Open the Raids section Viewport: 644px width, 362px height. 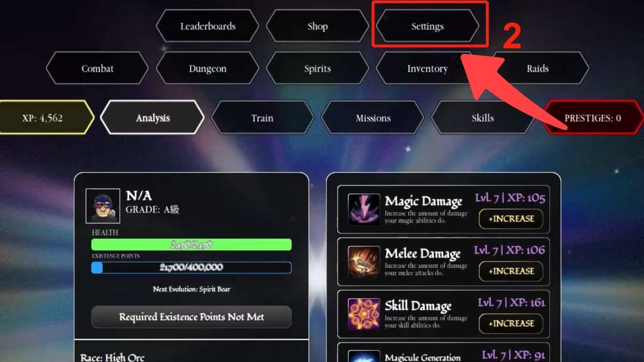(537, 69)
